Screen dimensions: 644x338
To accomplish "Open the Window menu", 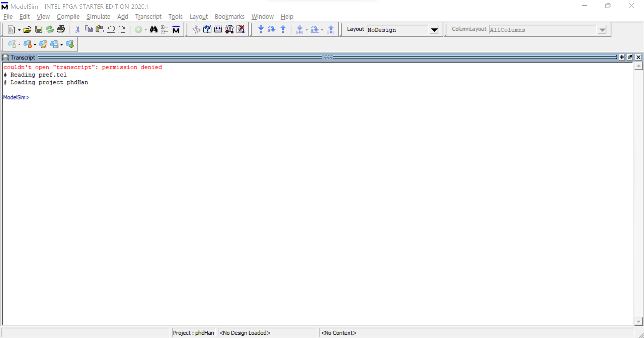I will coord(263,16).
